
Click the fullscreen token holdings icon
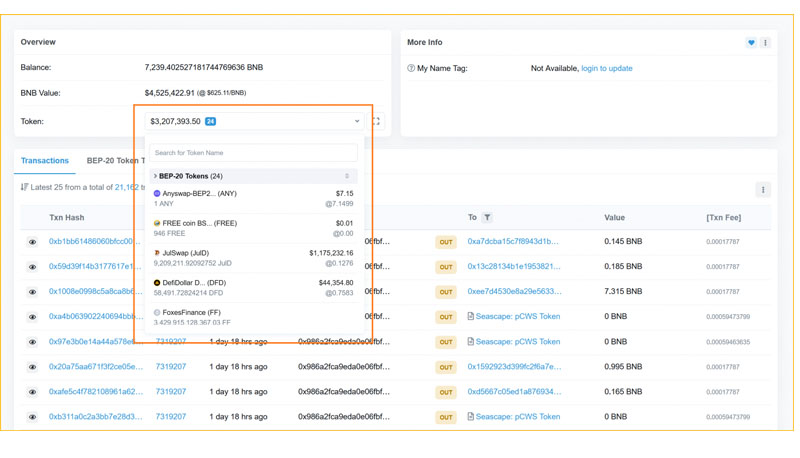pos(376,121)
